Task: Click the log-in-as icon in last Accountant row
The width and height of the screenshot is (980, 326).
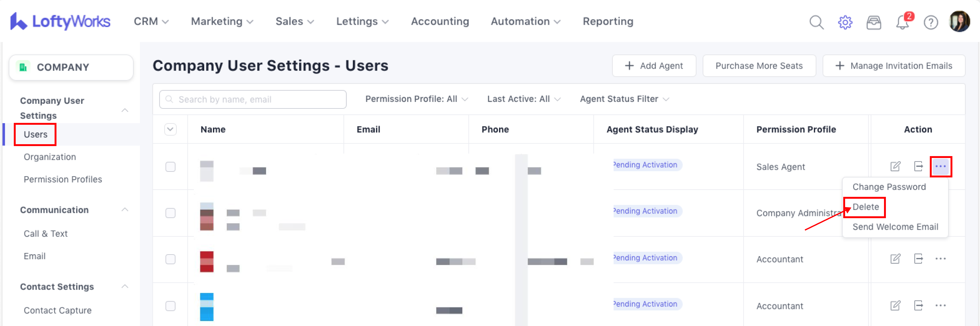Action: click(918, 306)
